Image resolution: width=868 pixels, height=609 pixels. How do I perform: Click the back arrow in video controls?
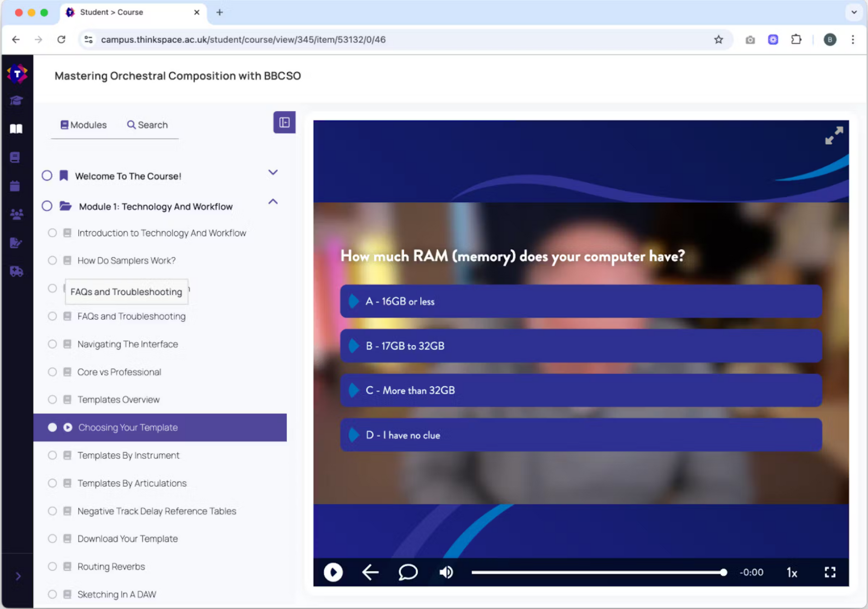(x=370, y=572)
